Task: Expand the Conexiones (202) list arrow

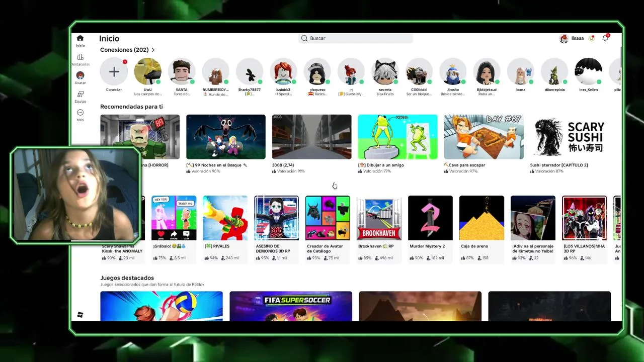Action: tap(153, 50)
